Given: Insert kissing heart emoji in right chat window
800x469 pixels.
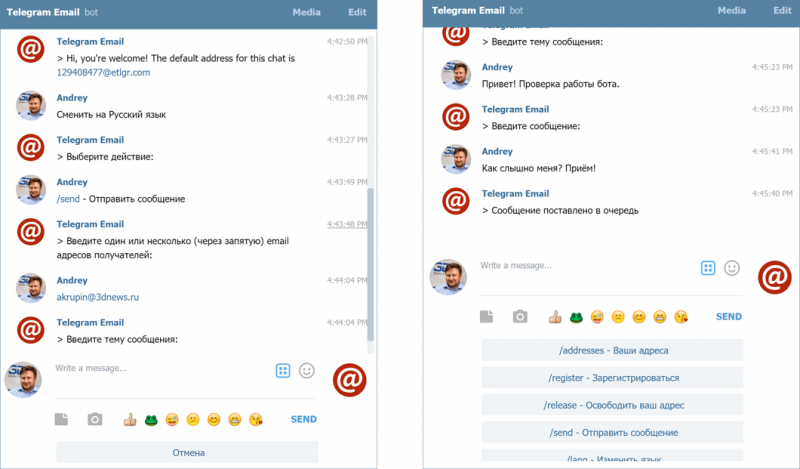Looking at the screenshot, I should click(681, 317).
